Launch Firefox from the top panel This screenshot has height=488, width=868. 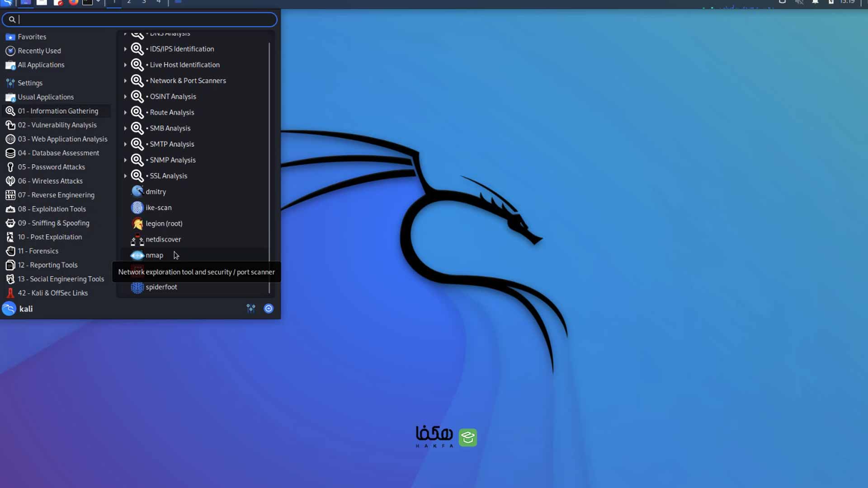coord(73,2)
